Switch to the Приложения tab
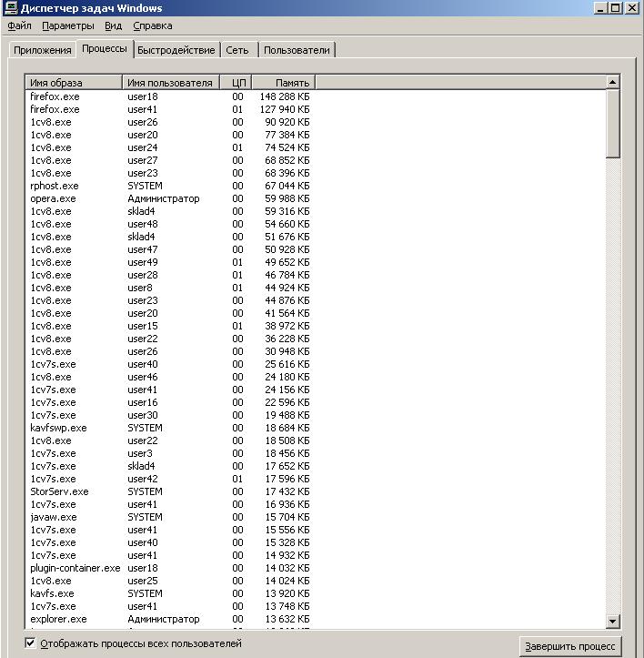The height and width of the screenshot is (658, 644). point(43,50)
